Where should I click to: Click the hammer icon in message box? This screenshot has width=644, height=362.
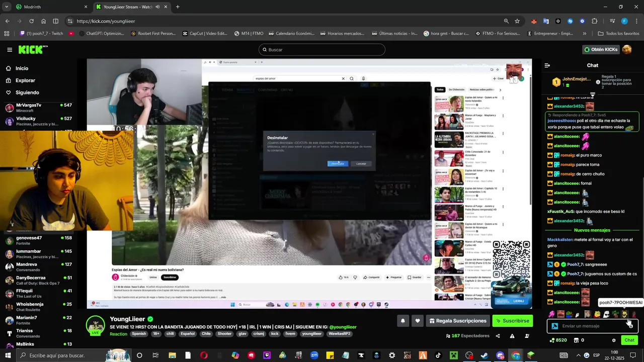coord(555,326)
